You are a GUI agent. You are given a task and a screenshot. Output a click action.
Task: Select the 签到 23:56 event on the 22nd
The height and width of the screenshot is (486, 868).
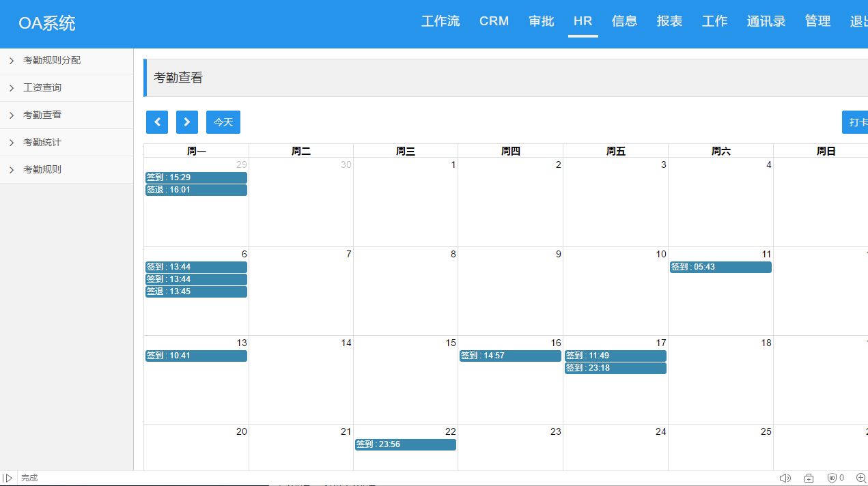[x=406, y=444]
